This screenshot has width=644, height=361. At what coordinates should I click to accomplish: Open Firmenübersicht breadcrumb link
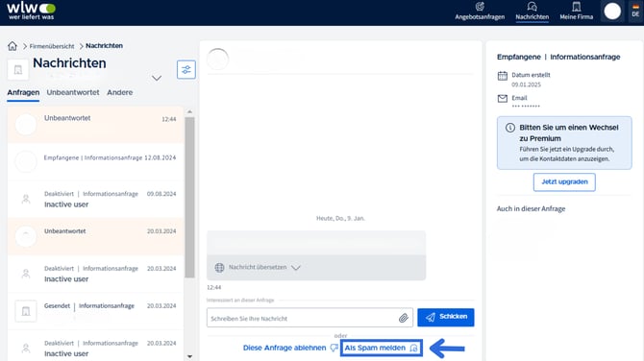[52, 46]
